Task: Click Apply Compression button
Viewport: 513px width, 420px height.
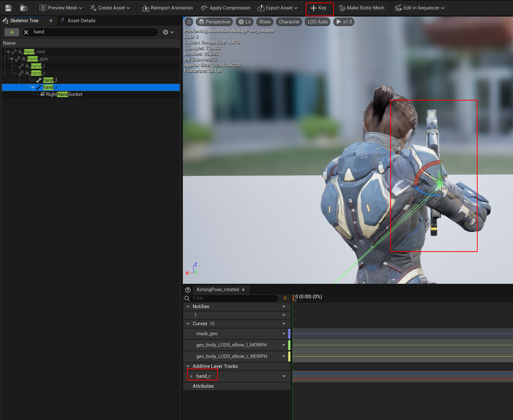Action: (x=226, y=8)
